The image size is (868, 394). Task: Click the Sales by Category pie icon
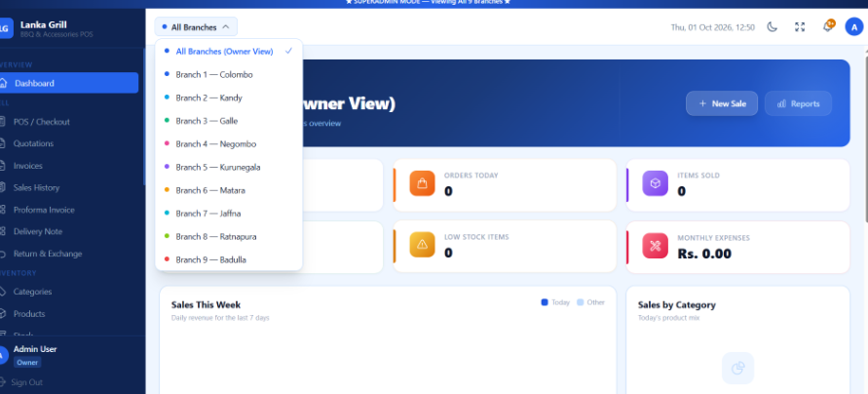(737, 368)
